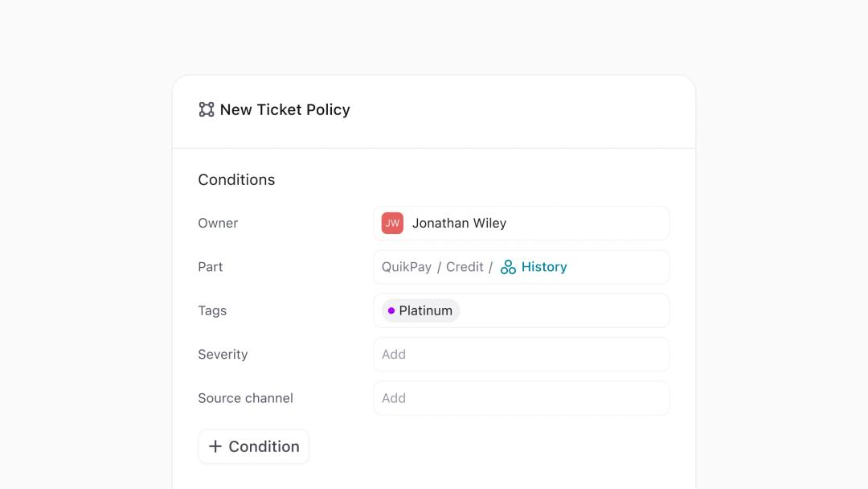
Task: Click the Condition button
Action: point(254,446)
